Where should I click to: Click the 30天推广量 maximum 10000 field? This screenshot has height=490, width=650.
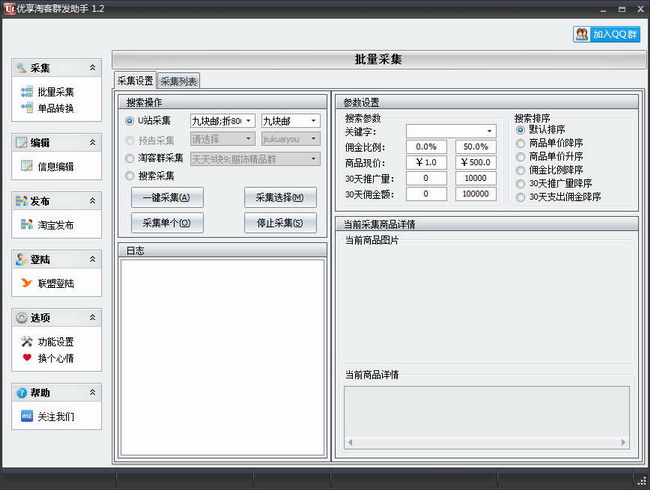click(475, 178)
